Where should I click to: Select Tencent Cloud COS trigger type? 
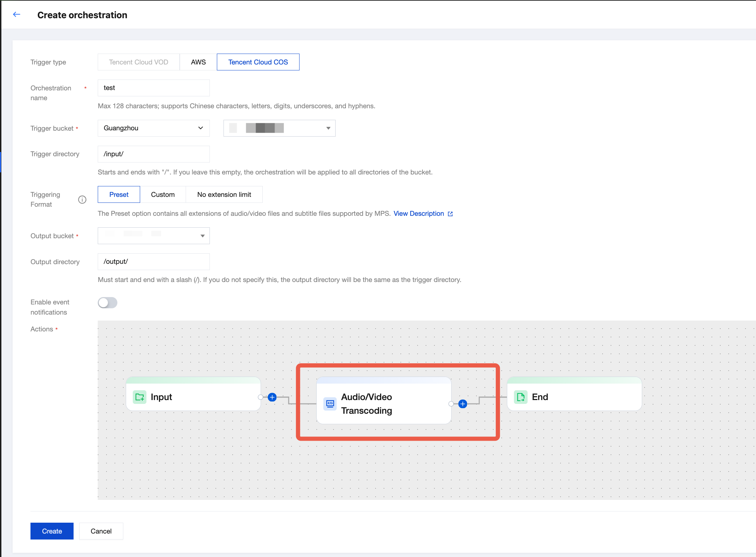(x=258, y=62)
